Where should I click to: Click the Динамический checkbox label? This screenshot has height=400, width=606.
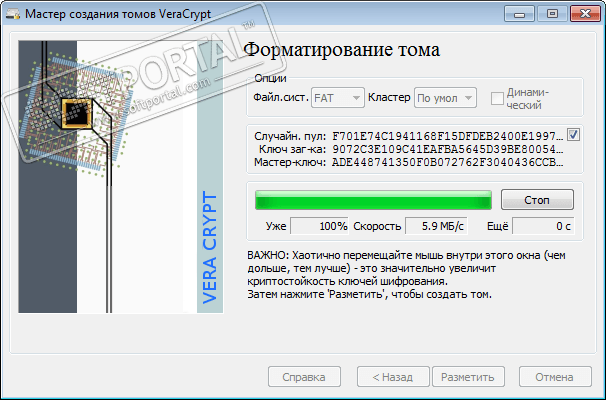527,99
